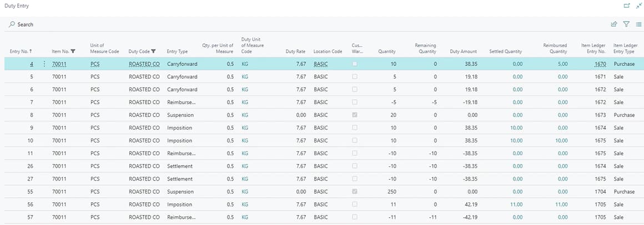Open the Cus... War... column header menu

pos(358,48)
